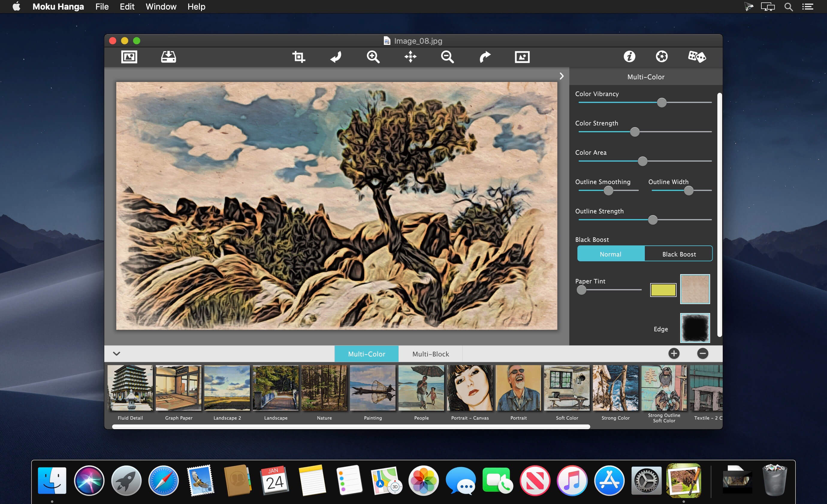Switch to the Multi-Block tab
This screenshot has width=827, height=504.
430,354
